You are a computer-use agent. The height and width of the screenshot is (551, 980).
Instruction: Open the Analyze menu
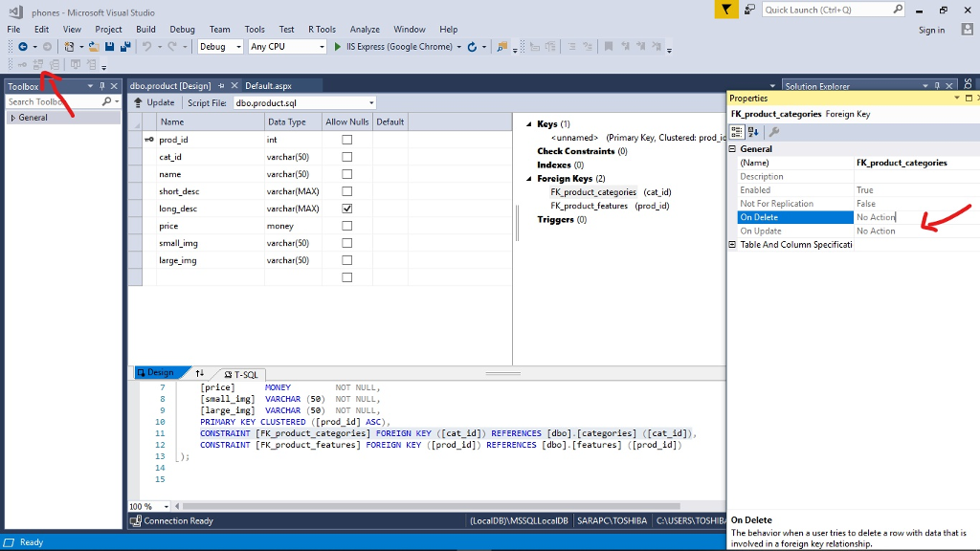point(365,30)
